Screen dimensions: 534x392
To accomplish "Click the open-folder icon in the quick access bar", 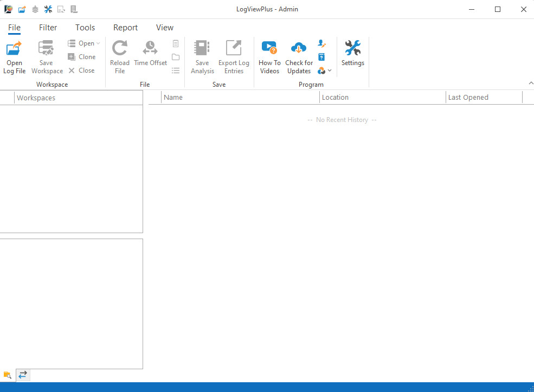I will click(x=22, y=9).
